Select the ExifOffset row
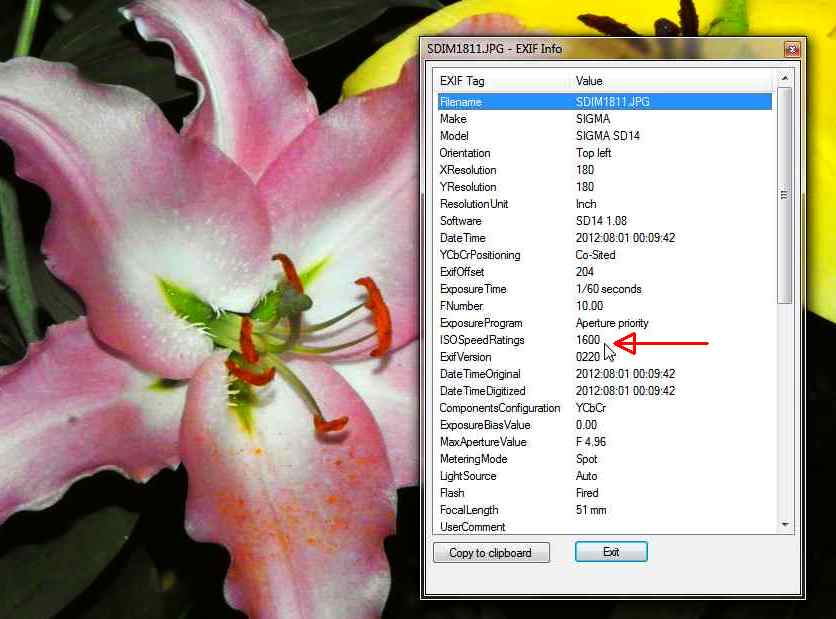Viewport: 836px width, 619px height. click(x=605, y=272)
